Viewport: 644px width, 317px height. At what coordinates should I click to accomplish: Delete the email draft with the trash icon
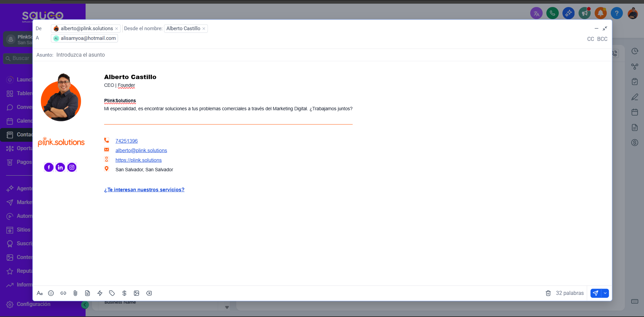[x=548, y=293]
